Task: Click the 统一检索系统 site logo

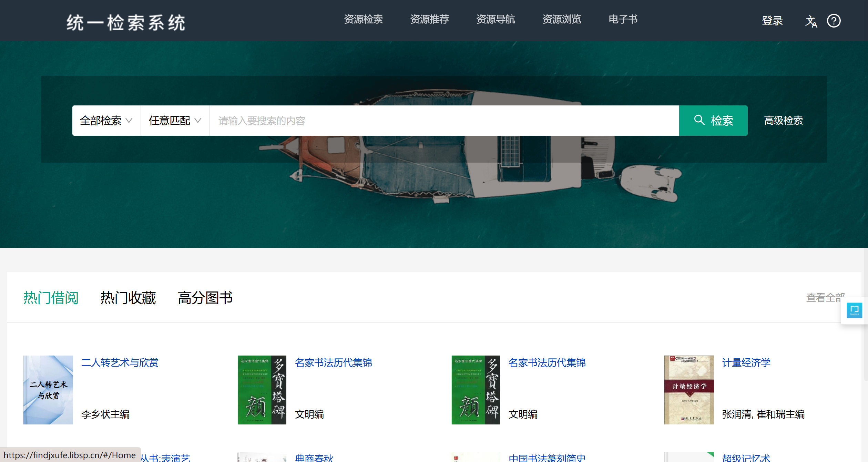Action: (126, 23)
